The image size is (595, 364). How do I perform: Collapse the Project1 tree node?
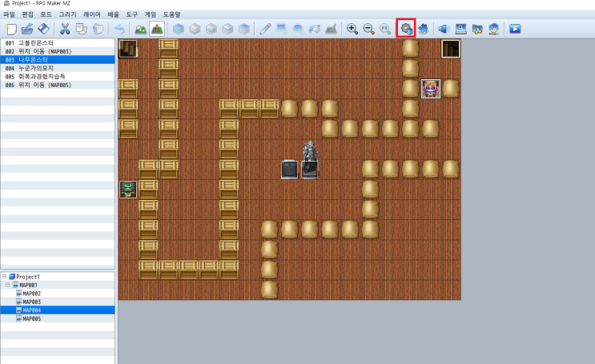point(5,277)
